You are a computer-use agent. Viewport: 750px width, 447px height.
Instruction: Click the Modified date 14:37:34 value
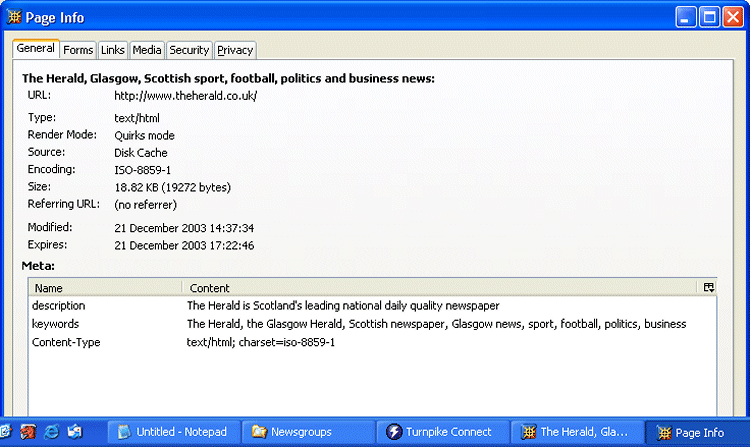coord(184,228)
